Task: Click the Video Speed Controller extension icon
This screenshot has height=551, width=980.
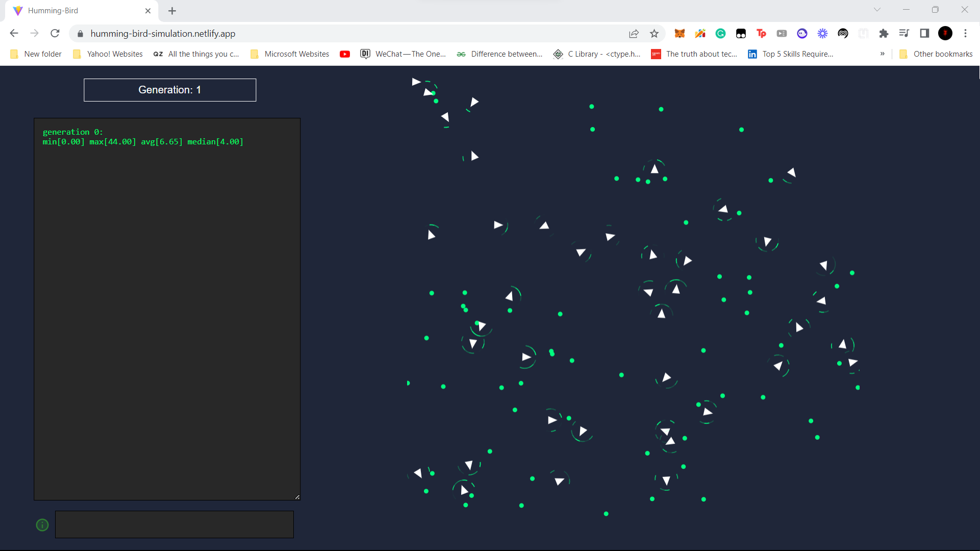Action: click(782, 33)
